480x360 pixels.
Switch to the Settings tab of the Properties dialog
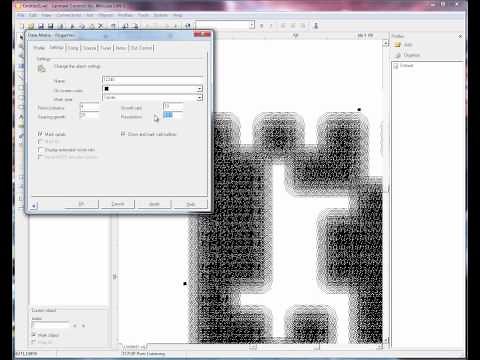[x=56, y=47]
